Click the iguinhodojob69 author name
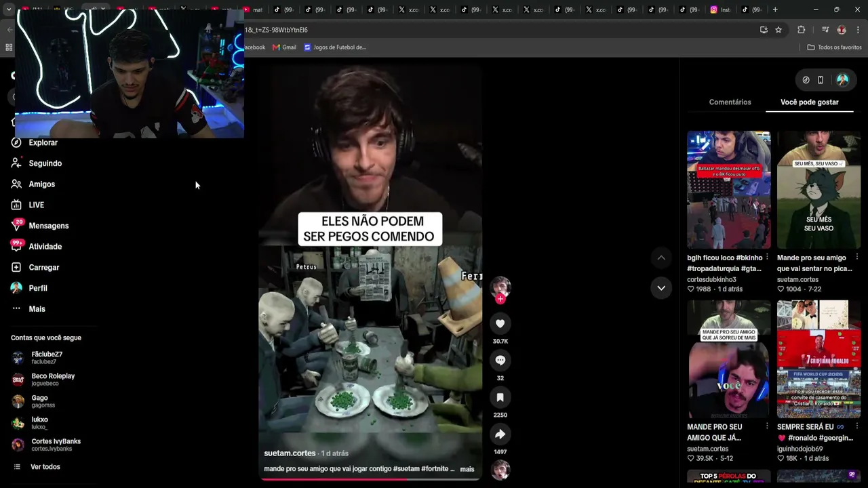The width and height of the screenshot is (868, 488). [x=800, y=449]
